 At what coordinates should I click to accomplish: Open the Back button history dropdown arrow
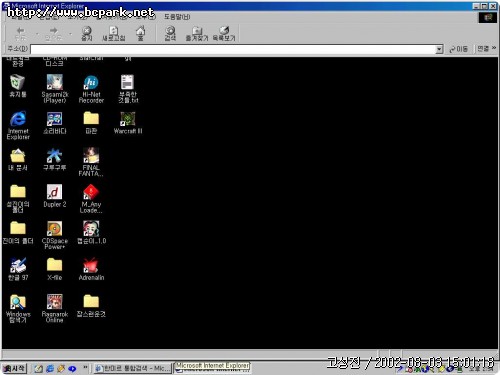pos(37,34)
